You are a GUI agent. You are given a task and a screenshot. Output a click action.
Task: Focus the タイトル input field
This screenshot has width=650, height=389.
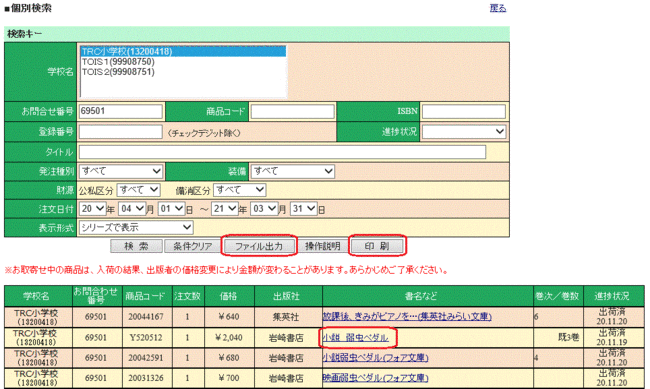pos(282,152)
